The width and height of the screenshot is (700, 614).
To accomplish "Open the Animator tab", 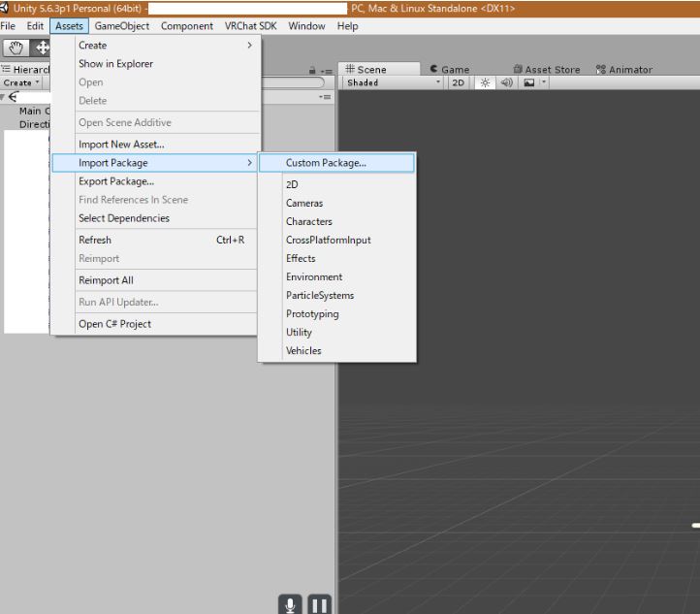I will coord(624,69).
